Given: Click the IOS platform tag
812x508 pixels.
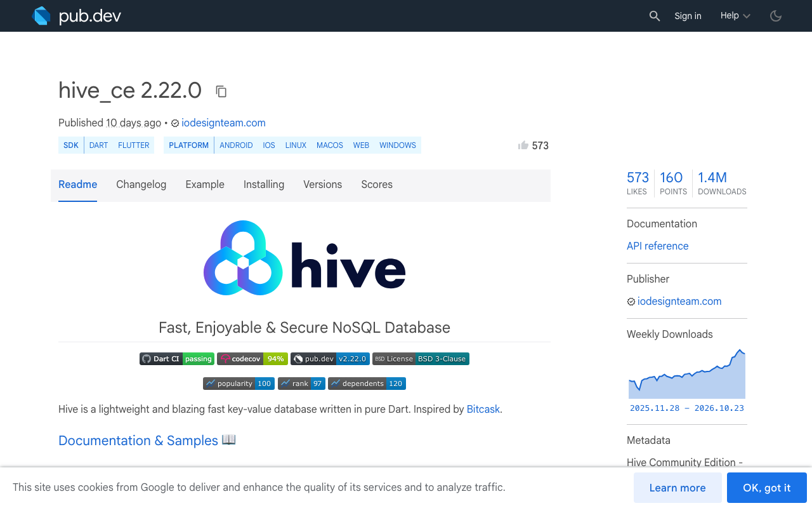Looking at the screenshot, I should [269, 145].
